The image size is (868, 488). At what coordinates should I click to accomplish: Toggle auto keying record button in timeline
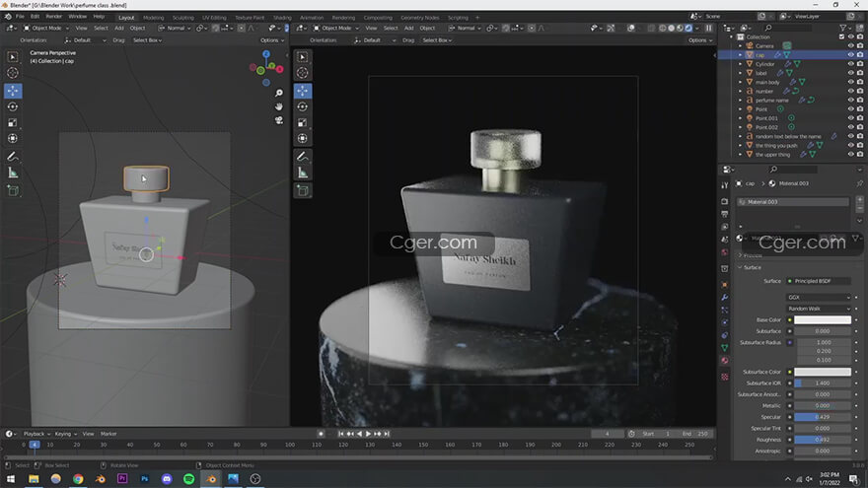[321, 434]
